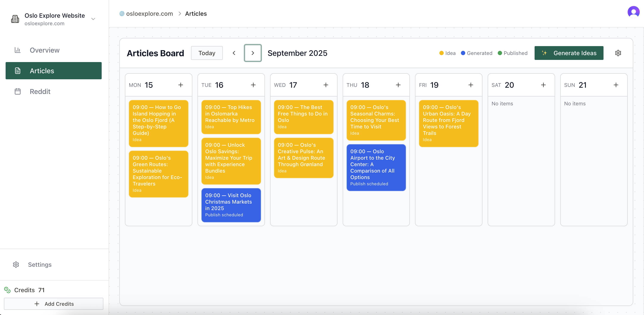Add article on Wednesday 17
The width and height of the screenshot is (644, 315).
click(325, 85)
